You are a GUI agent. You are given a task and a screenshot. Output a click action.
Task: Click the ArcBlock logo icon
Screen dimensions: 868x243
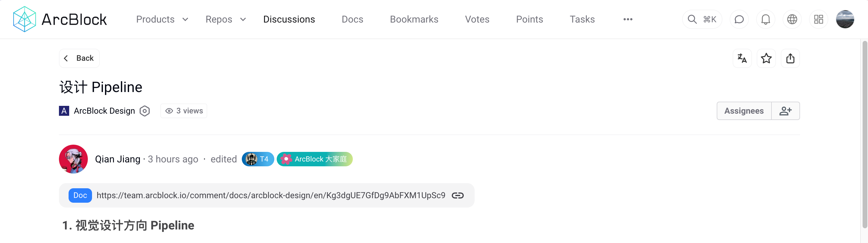coord(24,19)
